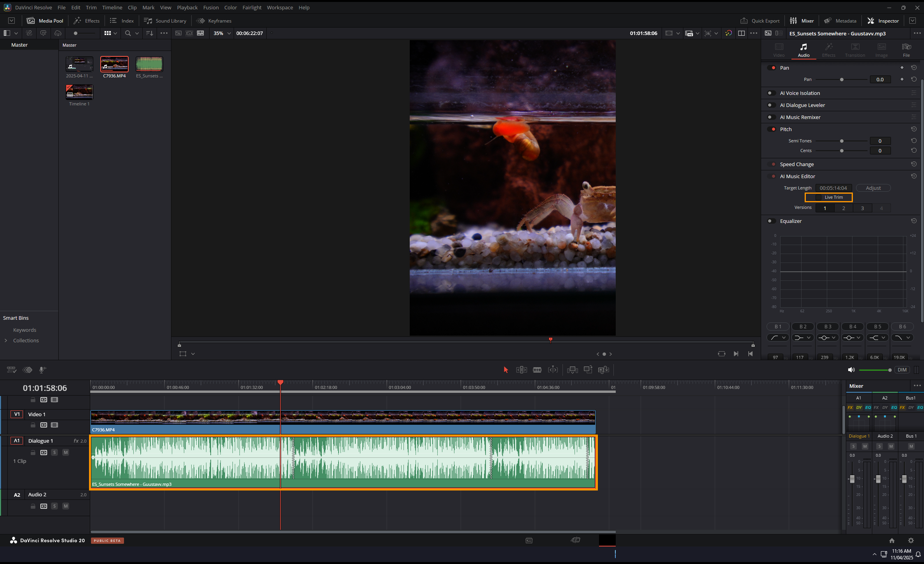Choose the blade edit tool
This screenshot has height=564, width=924.
537,370
